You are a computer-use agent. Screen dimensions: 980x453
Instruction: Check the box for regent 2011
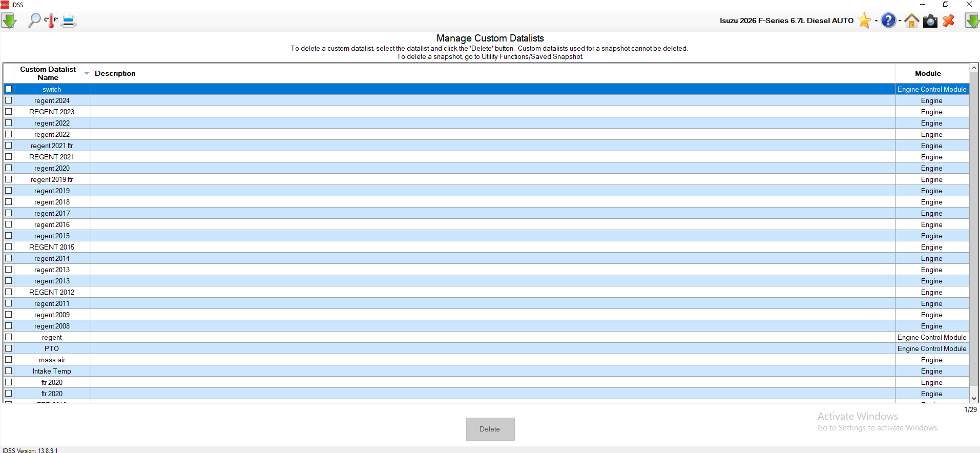pos(9,303)
